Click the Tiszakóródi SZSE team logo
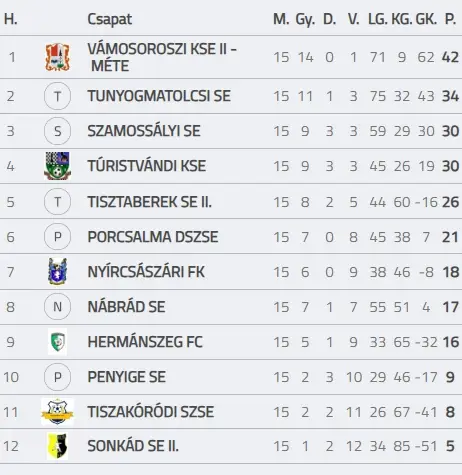462x475 pixels. pos(57,411)
